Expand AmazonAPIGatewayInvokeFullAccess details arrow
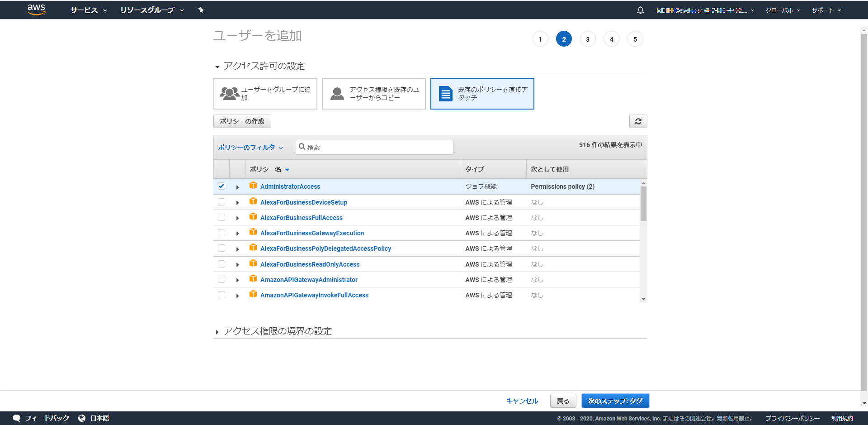Viewport: 868px width, 425px height. [x=237, y=296]
